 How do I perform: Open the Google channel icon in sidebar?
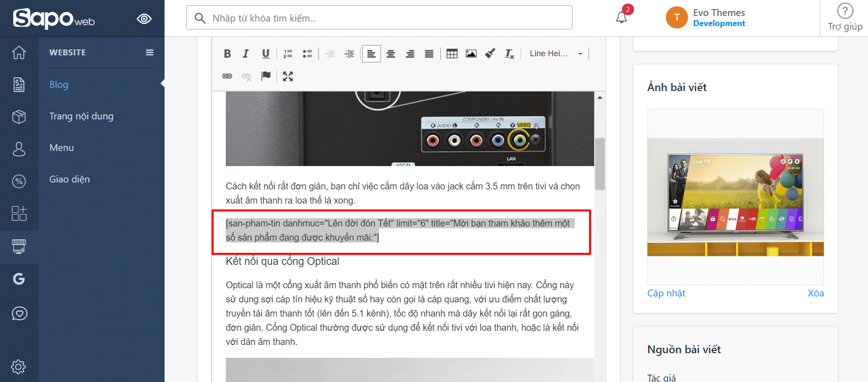coord(19,279)
